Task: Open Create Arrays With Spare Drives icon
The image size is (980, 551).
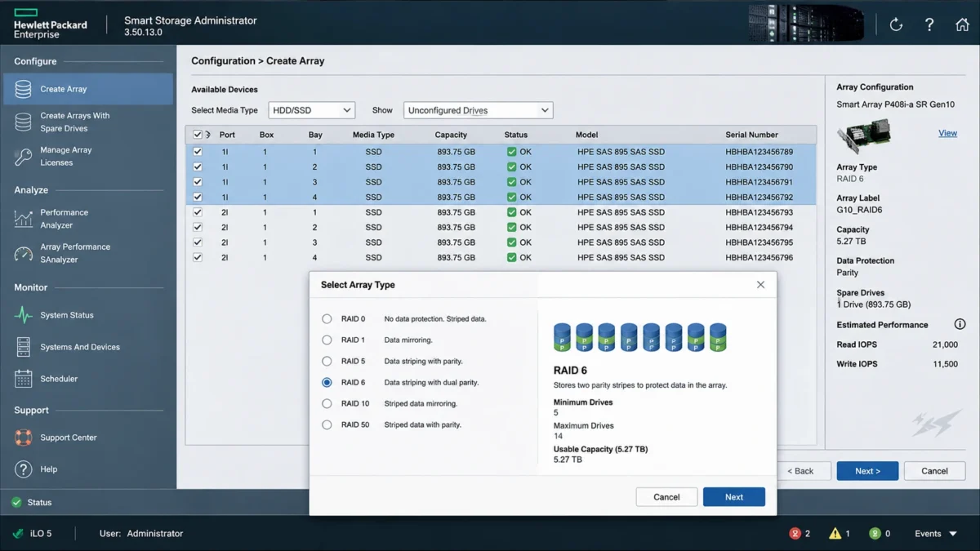Action: (24, 122)
